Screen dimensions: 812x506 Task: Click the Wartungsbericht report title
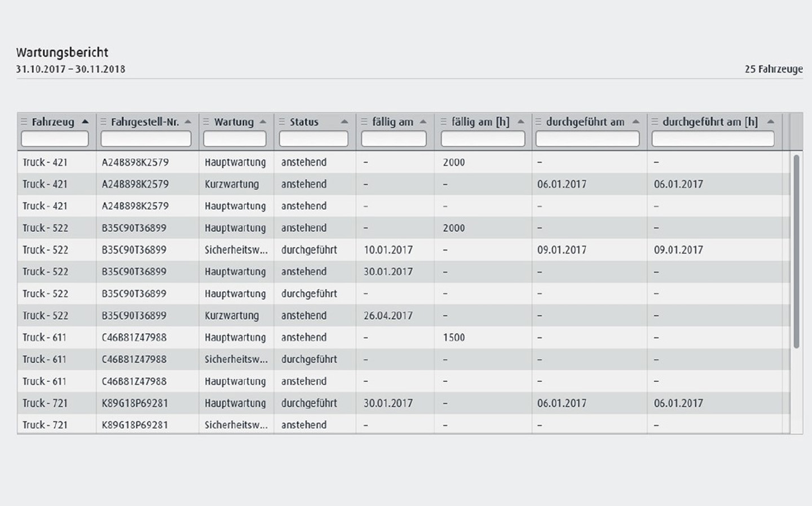pyautogui.click(x=62, y=52)
